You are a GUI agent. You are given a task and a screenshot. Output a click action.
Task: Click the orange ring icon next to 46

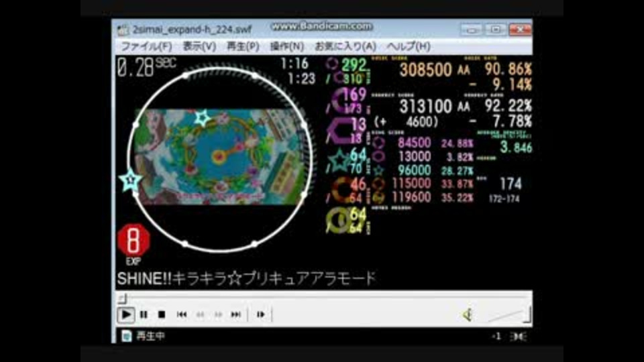341,190
